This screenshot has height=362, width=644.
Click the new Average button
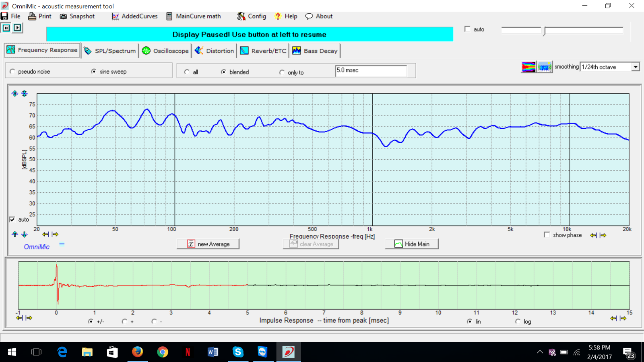point(208,244)
